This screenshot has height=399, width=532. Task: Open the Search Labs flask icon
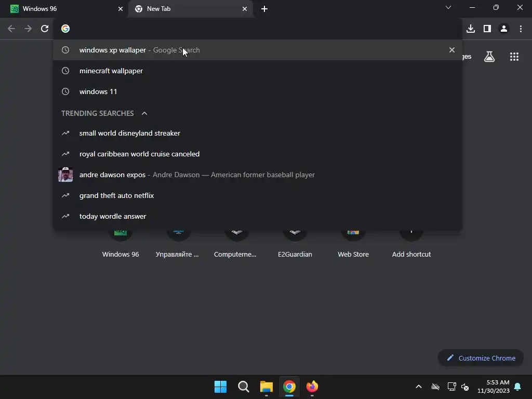pos(489,57)
